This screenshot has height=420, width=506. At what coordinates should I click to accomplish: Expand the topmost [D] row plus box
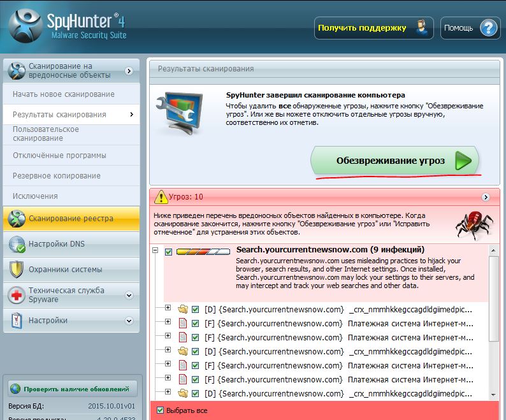click(168, 307)
